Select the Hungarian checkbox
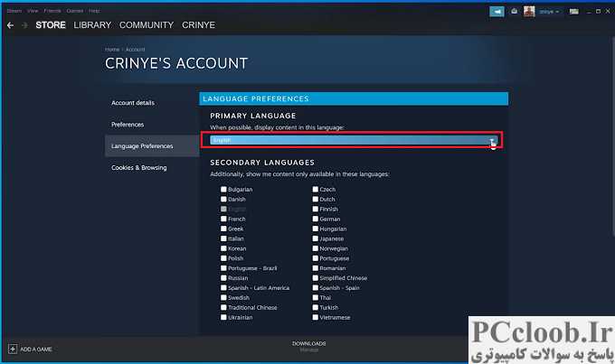This screenshot has height=364, width=615. point(316,229)
